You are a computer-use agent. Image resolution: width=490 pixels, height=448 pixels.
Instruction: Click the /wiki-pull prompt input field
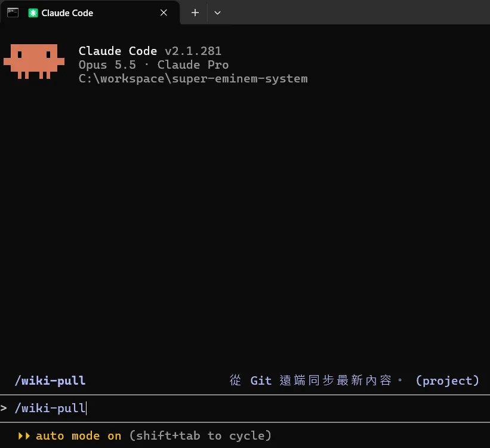point(245,408)
